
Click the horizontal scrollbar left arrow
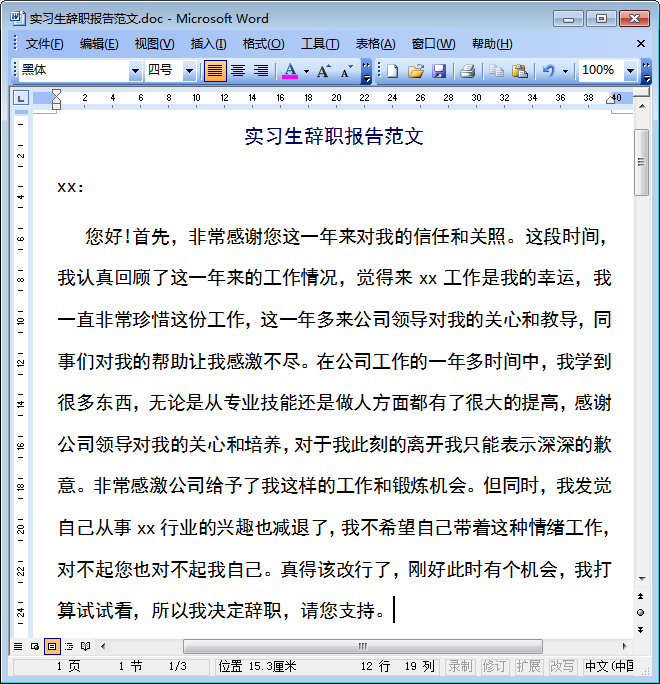[x=103, y=646]
